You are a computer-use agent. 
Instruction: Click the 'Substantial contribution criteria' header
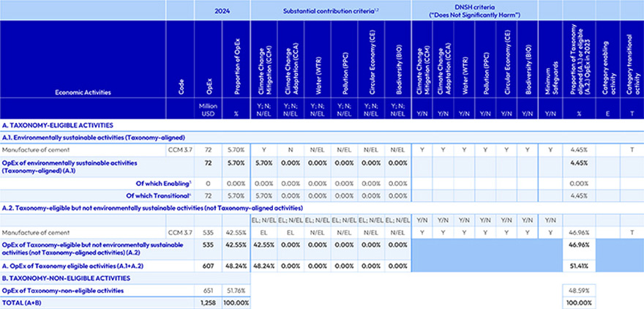pyautogui.click(x=330, y=10)
